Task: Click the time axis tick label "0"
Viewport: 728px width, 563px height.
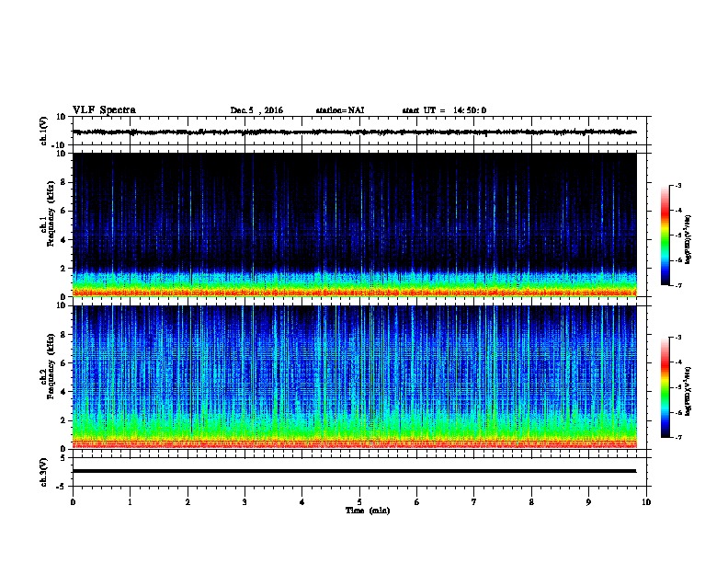Action: pos(73,502)
